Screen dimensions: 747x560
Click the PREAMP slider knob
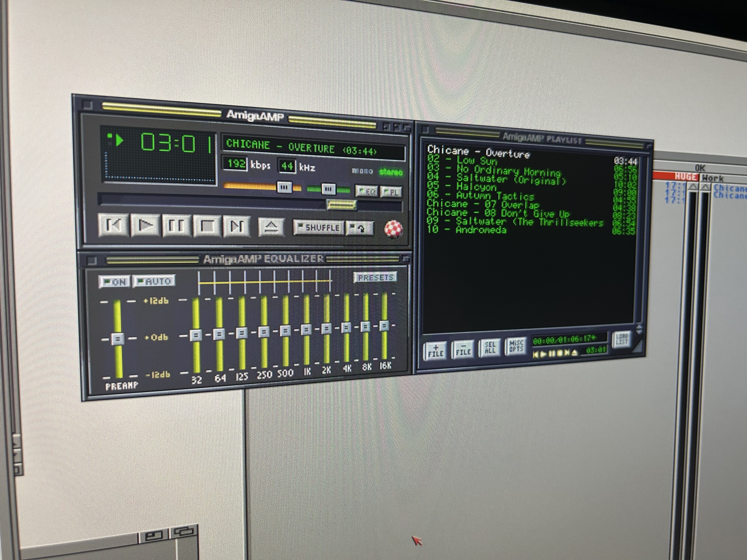click(x=117, y=339)
